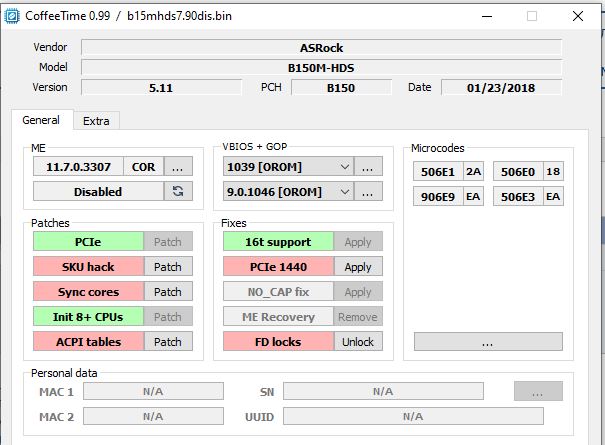
Task: Minimize the CoffeeTime window
Action: [487, 16]
